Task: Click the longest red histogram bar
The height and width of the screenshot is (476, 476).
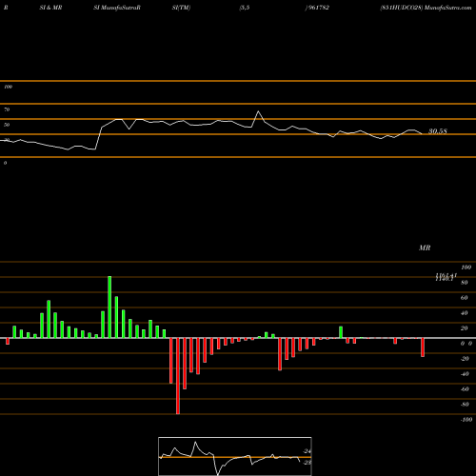Action: coord(178,376)
